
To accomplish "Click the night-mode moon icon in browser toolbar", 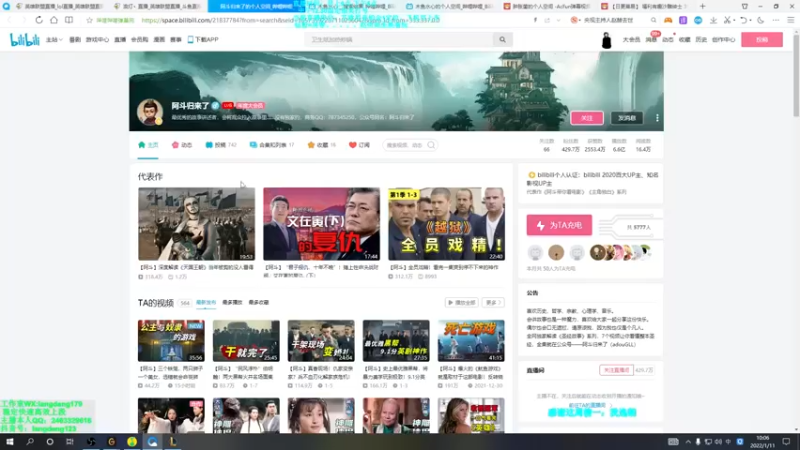I will click(x=760, y=20).
